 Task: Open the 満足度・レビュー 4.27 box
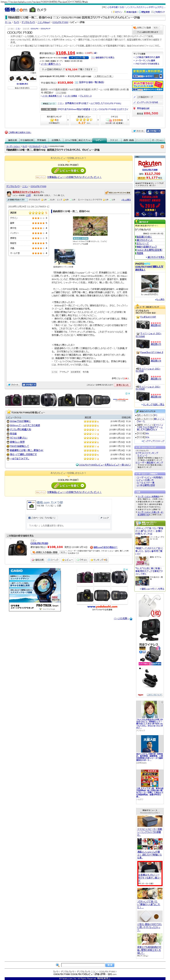tap(84, 120)
